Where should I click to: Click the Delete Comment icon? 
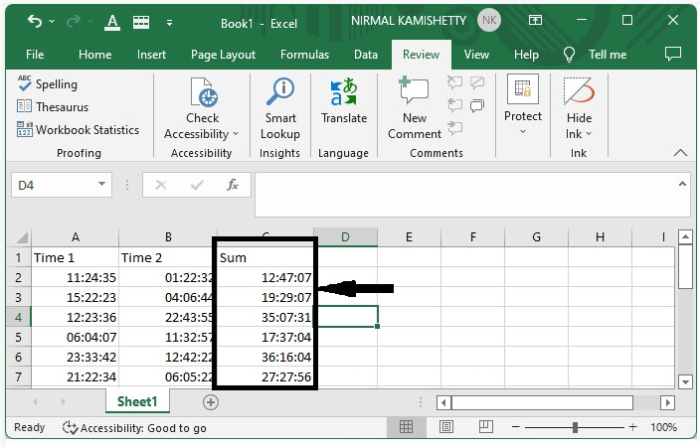point(454,82)
